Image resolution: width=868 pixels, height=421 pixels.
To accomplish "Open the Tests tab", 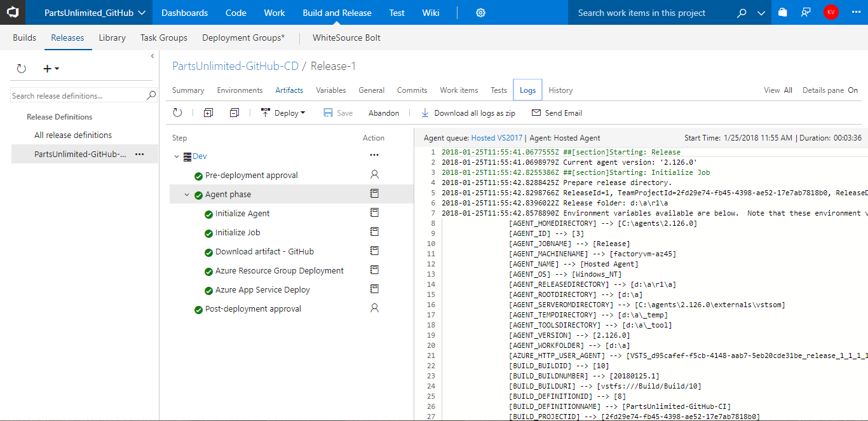I will 499,90.
